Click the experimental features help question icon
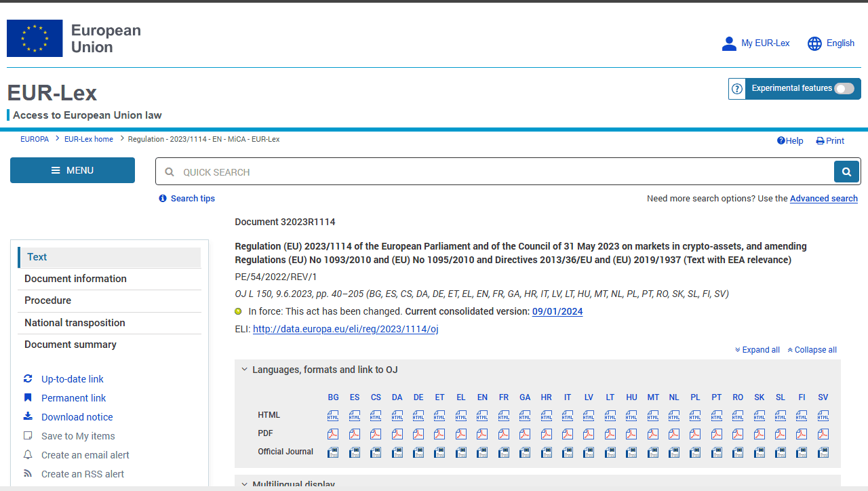Screen dimensions: 868x491 tap(737, 89)
